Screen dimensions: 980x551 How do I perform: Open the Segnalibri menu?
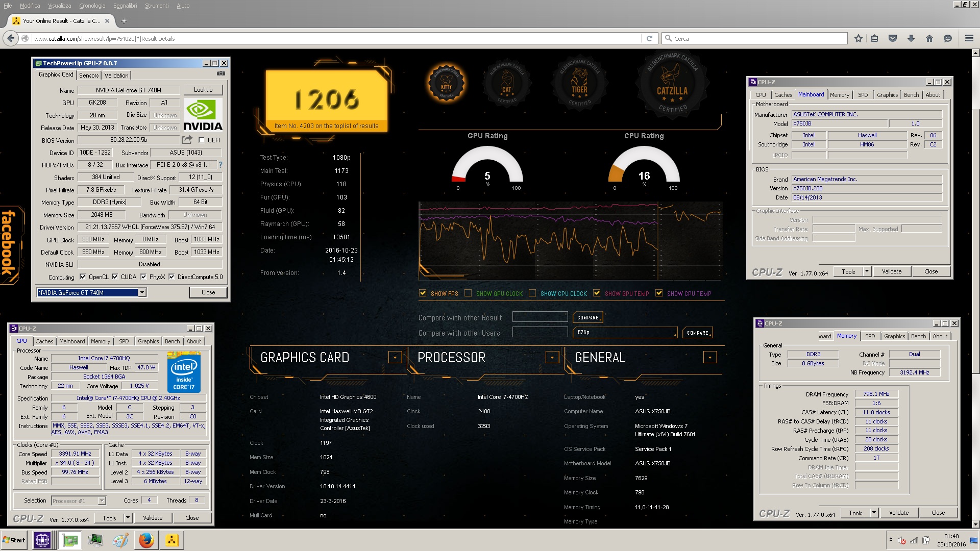(125, 6)
